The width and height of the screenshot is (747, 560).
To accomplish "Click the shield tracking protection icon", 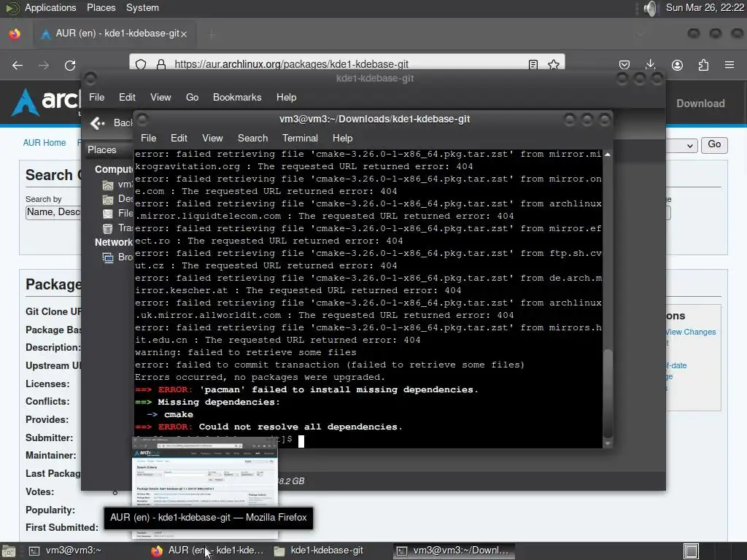I will tap(141, 64).
